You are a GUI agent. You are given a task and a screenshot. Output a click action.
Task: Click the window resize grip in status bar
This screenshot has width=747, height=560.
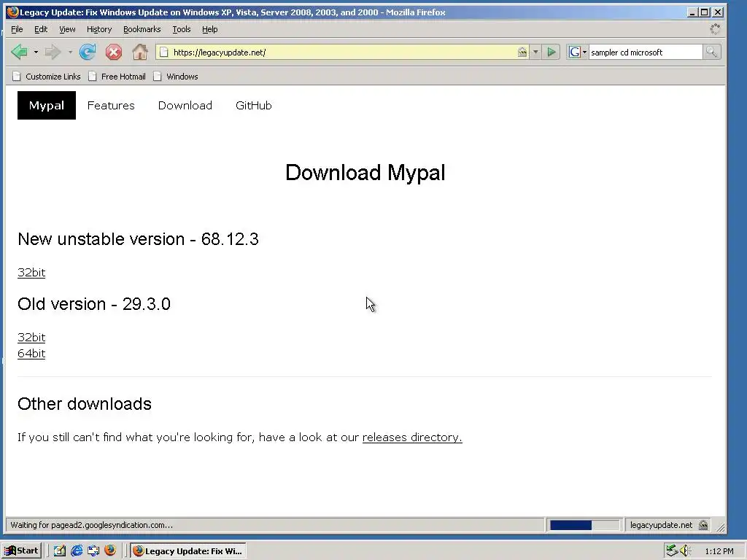pos(720,526)
